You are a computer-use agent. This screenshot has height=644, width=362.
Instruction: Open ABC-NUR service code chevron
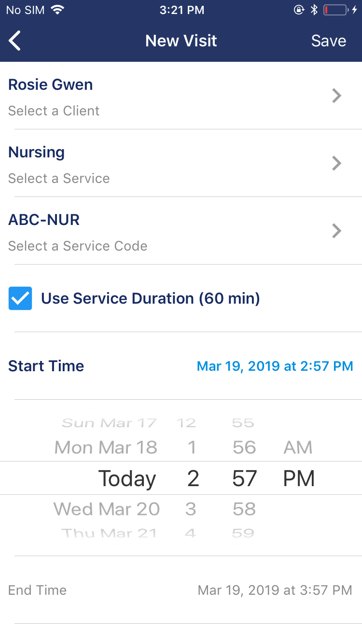337,231
